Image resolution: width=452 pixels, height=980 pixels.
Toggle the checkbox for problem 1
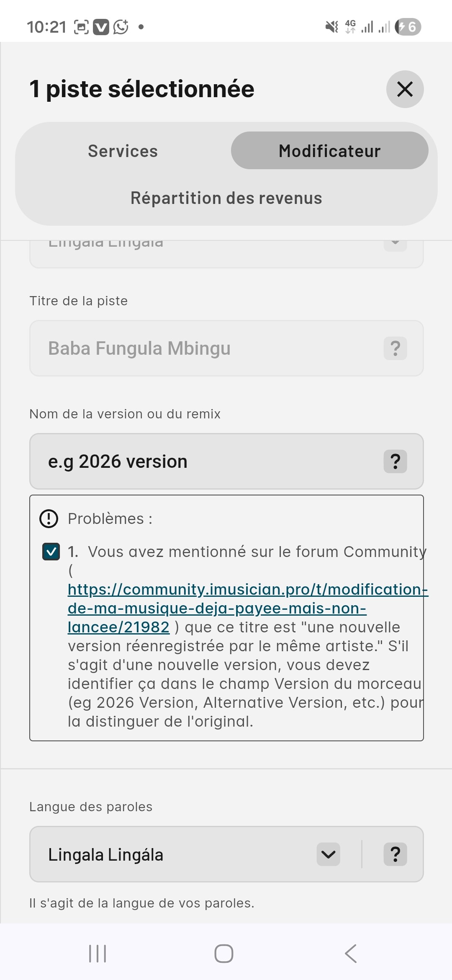51,552
